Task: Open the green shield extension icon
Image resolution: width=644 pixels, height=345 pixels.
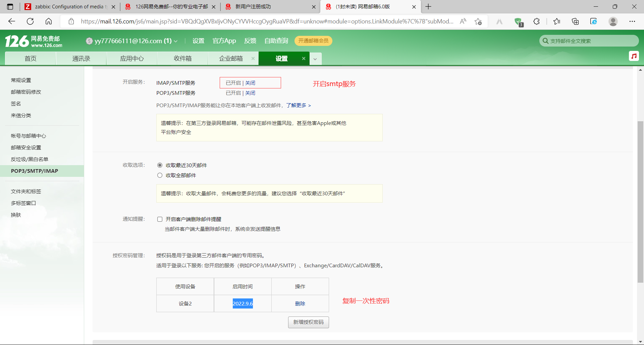Action: click(x=519, y=22)
